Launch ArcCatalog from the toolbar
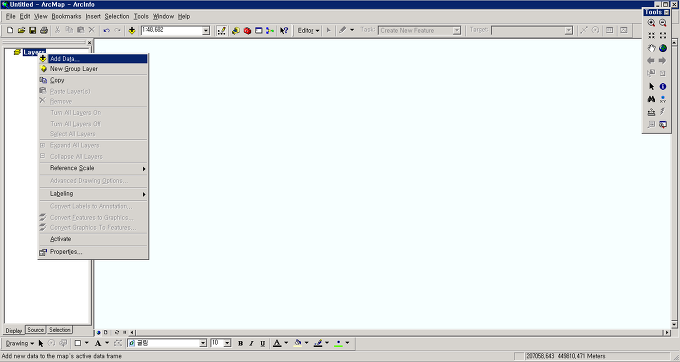Viewport: 680px width, 362px height. 236,30
